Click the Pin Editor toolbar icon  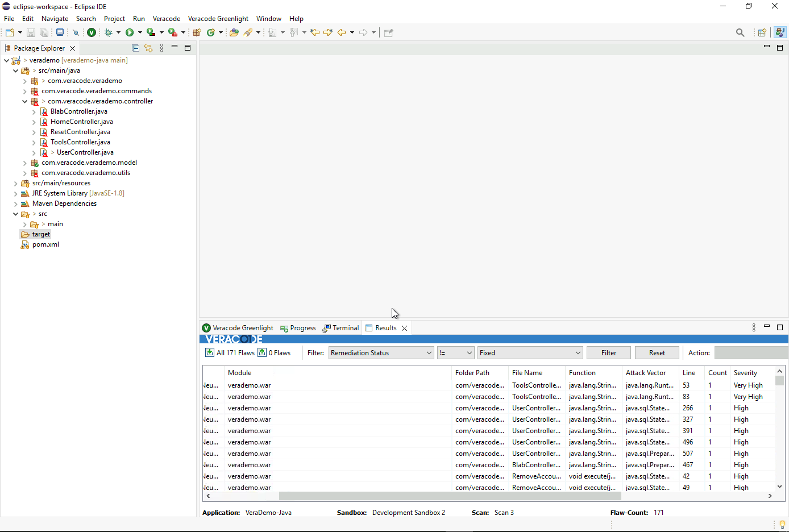point(389,32)
